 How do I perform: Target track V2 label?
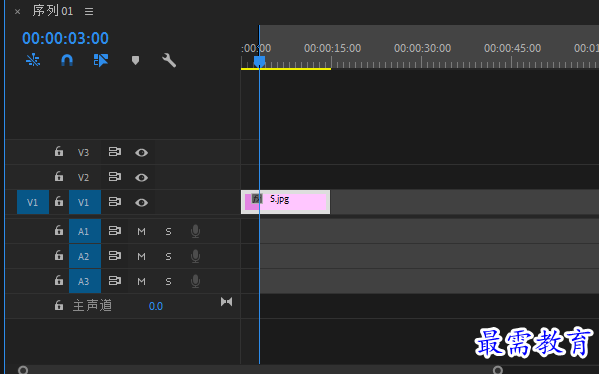[x=83, y=177]
